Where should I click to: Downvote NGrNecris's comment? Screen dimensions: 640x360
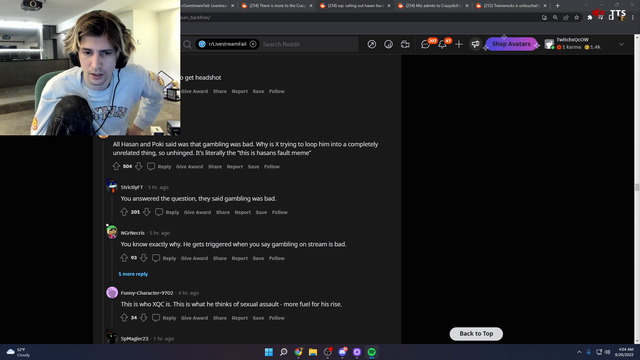point(144,258)
